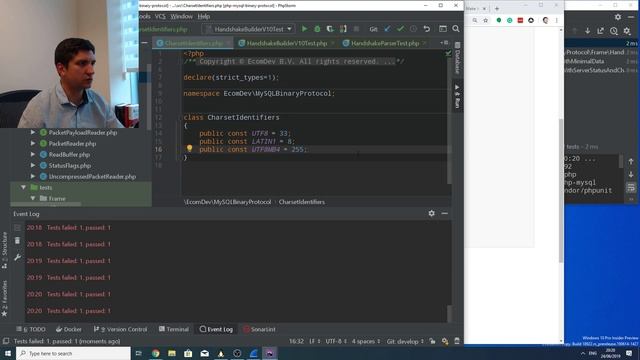
Task: Stop the running process in PhpStorm toolbar
Action: point(356,29)
